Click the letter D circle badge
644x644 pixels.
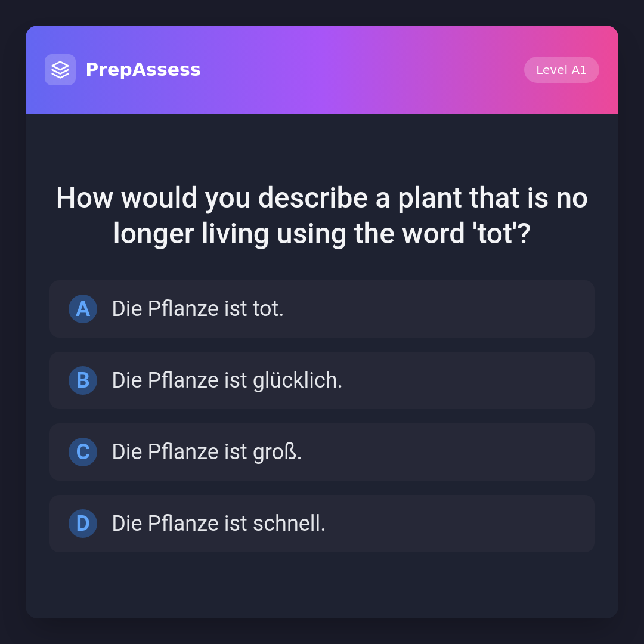[x=83, y=524]
